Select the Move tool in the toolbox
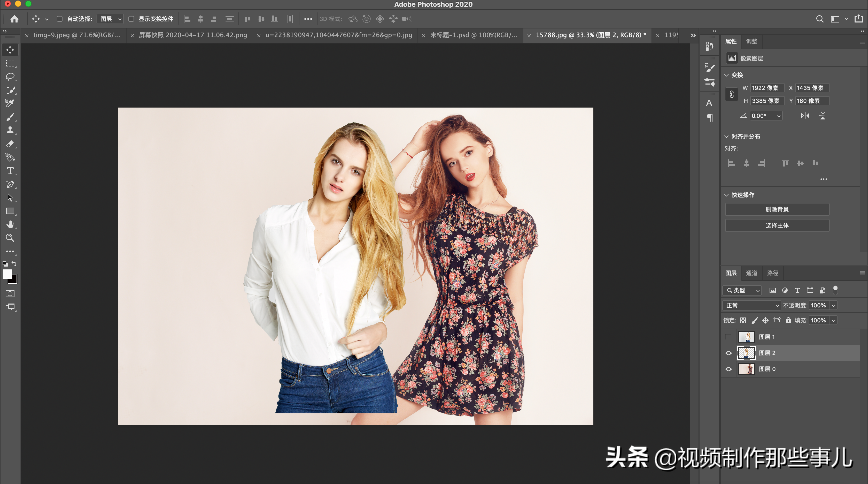The image size is (868, 484). pos(10,50)
